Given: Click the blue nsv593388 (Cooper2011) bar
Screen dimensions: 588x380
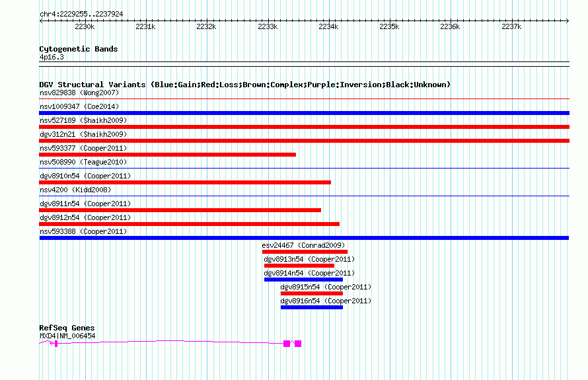Looking at the screenshot, I should click(304, 238).
